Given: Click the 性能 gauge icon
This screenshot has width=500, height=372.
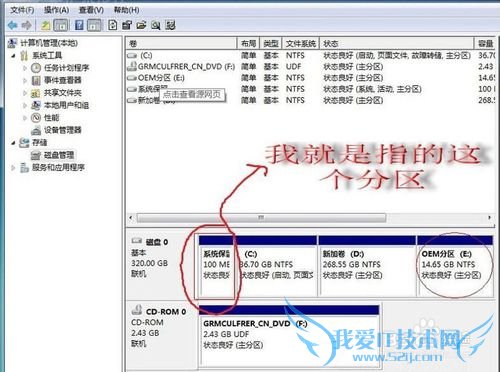Looking at the screenshot, I should tap(36, 118).
